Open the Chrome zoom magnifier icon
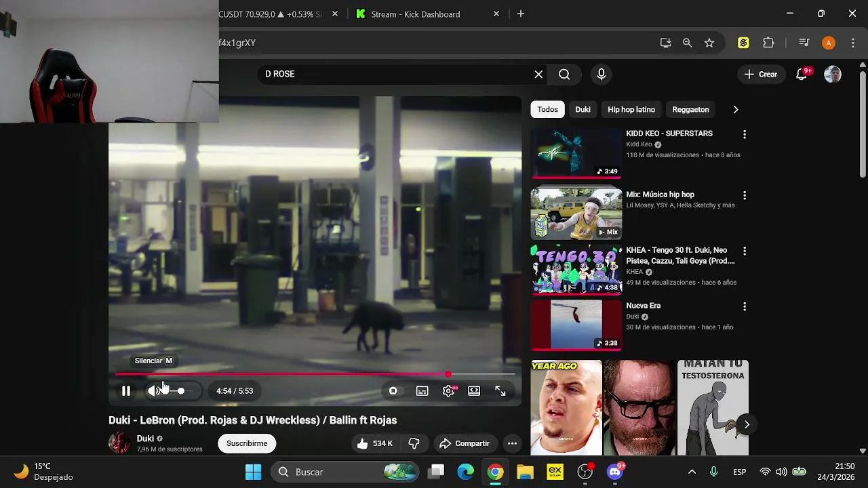This screenshot has height=488, width=868. (688, 43)
